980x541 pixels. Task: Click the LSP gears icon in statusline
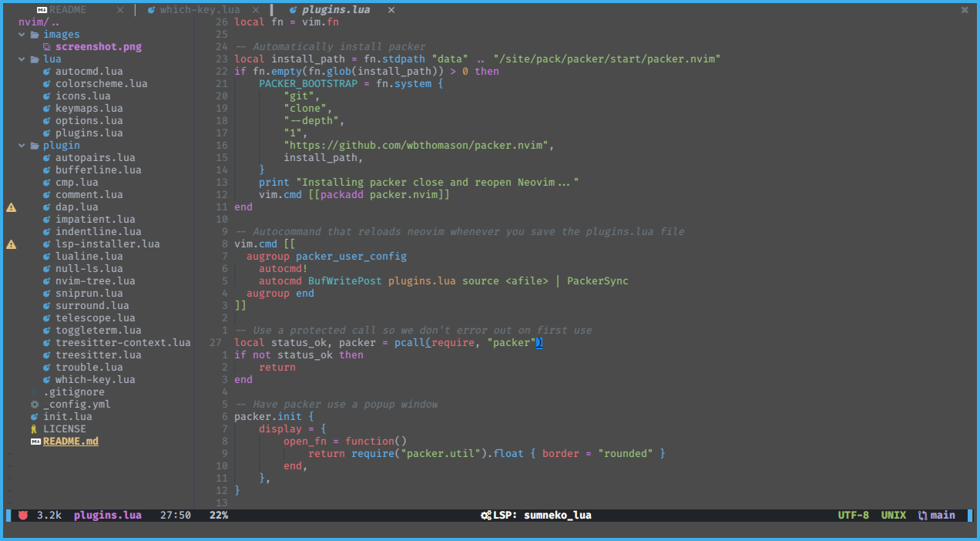[x=486, y=516]
